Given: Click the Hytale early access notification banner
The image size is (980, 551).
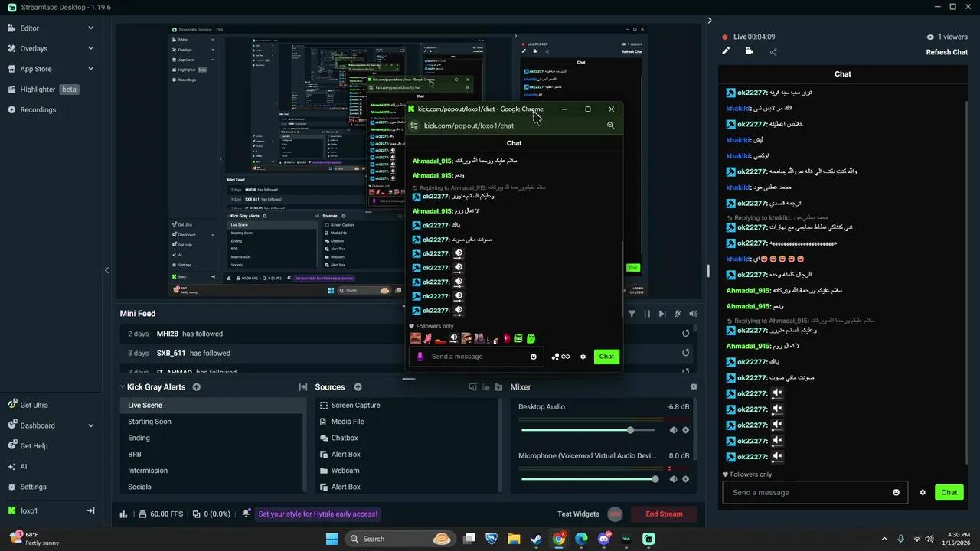Looking at the screenshot, I should (x=318, y=514).
